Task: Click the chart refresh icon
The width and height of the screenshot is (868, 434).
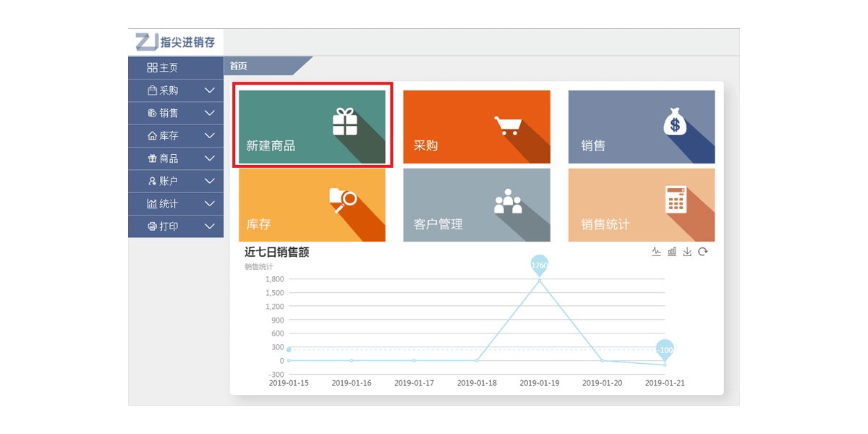Action: (702, 252)
